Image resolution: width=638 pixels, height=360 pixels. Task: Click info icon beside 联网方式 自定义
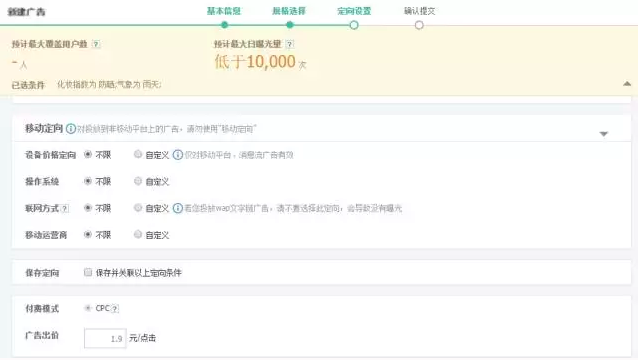point(178,208)
